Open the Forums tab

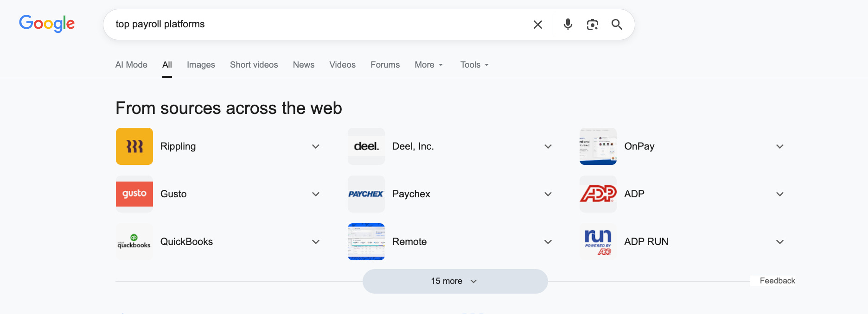point(385,65)
